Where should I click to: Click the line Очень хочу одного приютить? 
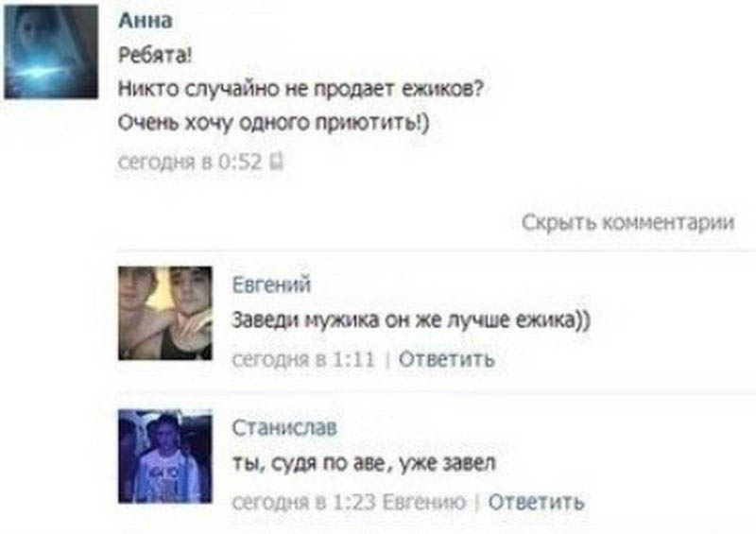tap(273, 123)
